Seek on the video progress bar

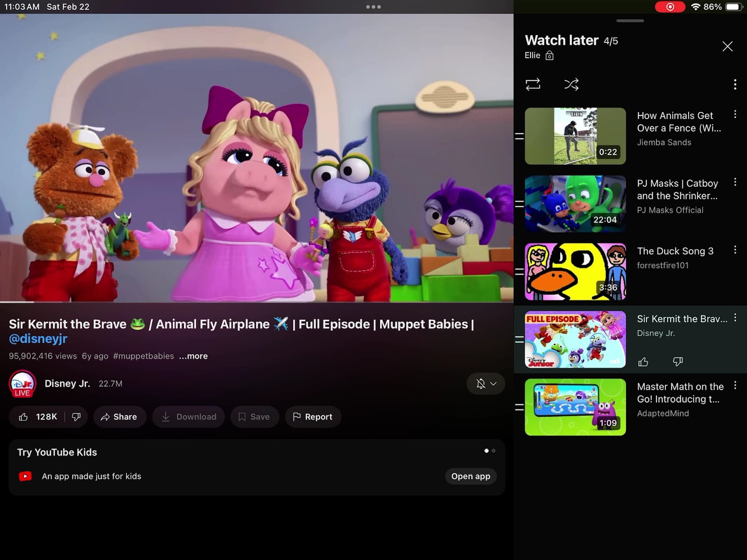click(257, 302)
